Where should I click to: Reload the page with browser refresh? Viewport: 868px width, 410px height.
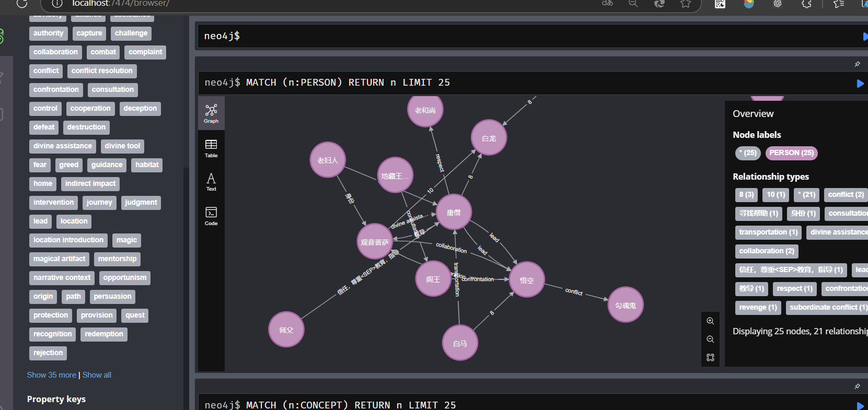pos(22,4)
